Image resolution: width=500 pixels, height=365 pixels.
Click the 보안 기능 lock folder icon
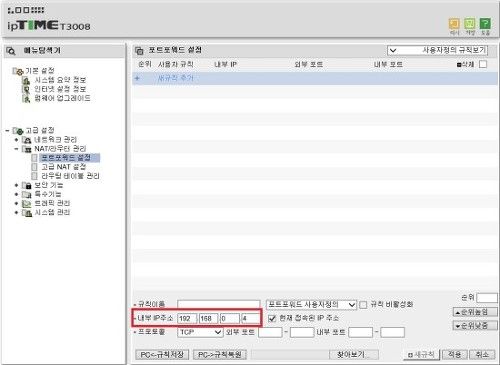[x=27, y=185]
